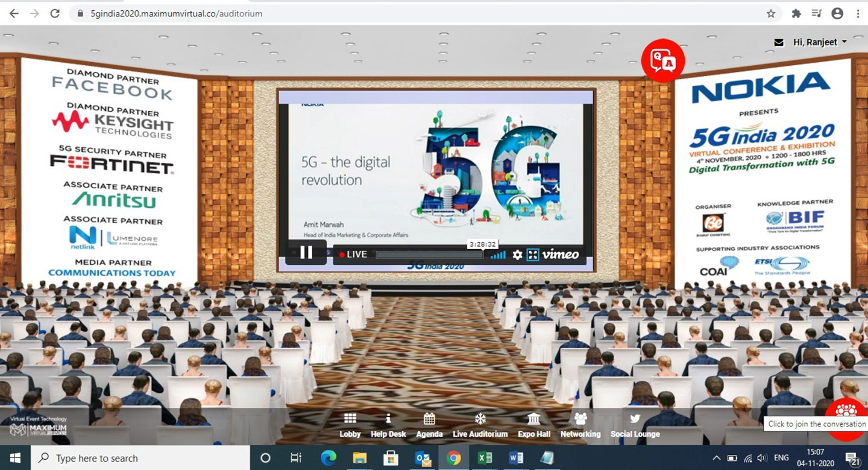
Task: Click the Facebook diamond partner logo
Action: point(112,88)
